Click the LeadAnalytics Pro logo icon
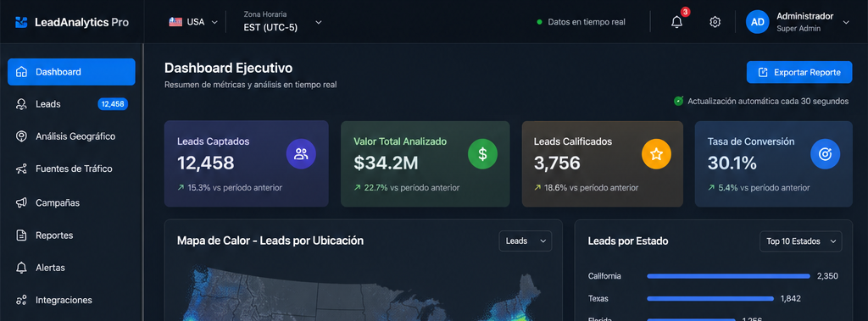The width and height of the screenshot is (868, 321). coord(21,22)
